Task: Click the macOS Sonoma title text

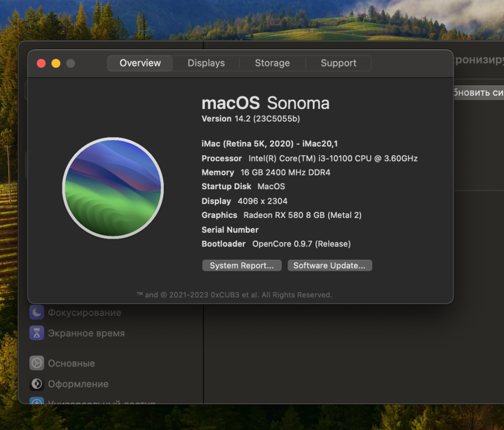Action: click(266, 103)
